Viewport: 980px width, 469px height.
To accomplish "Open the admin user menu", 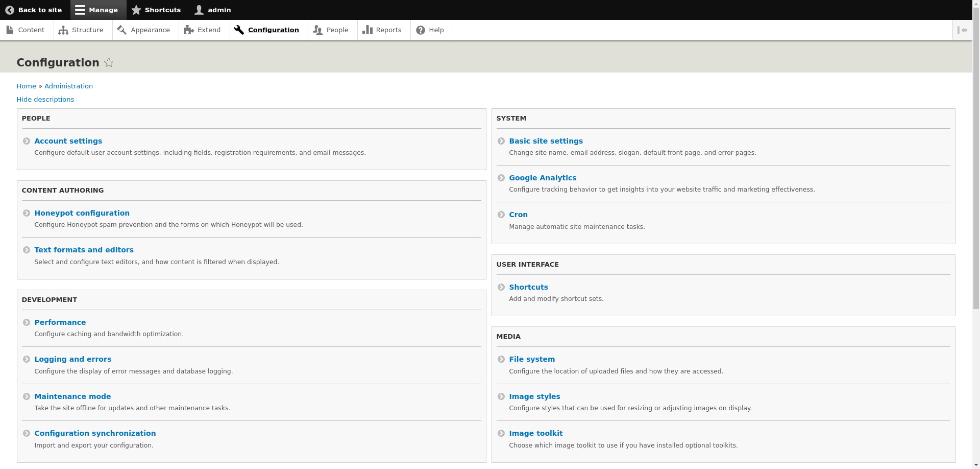I will [213, 10].
